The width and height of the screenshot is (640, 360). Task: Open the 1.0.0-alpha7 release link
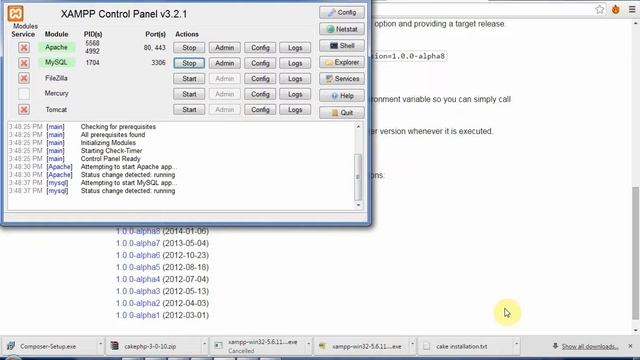coord(138,243)
